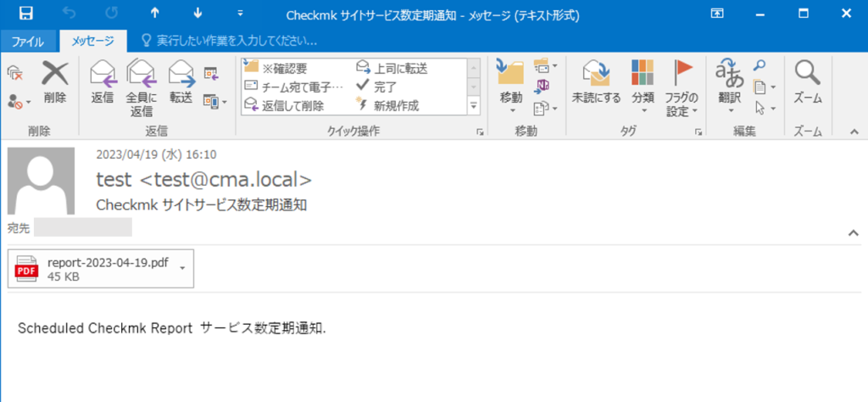Click body text Scheduled Checkmk Report
Viewport: 868px width, 402px height.
pos(105,328)
